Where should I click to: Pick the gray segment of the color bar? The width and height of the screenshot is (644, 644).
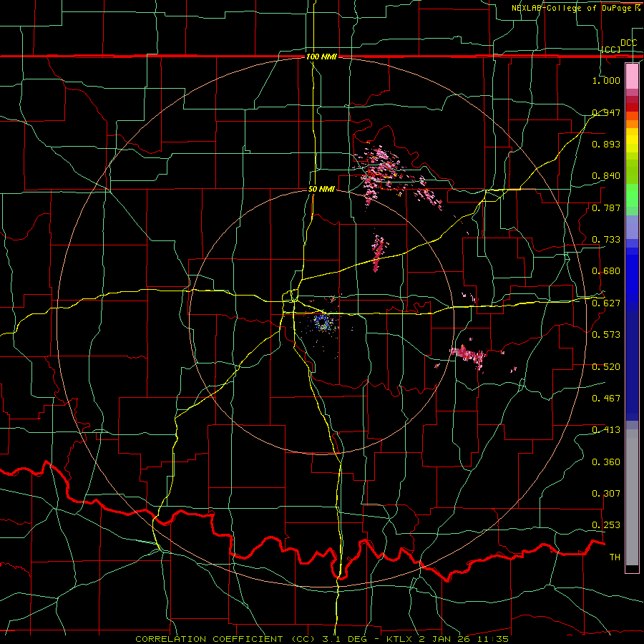(x=632, y=497)
